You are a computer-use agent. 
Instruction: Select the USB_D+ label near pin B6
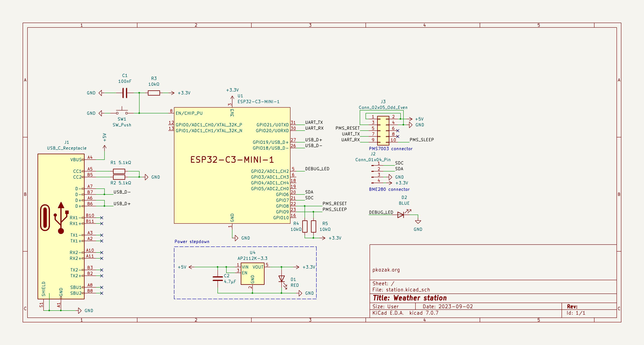click(x=122, y=204)
